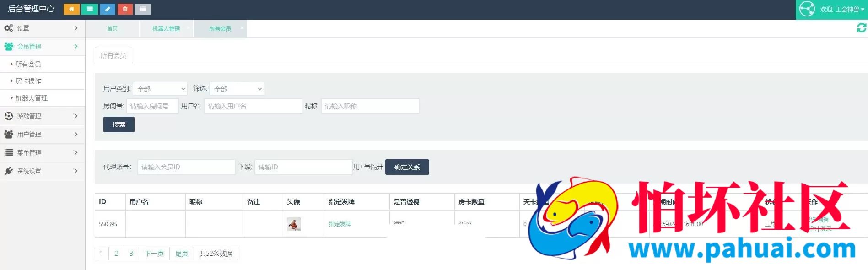
Task: Go to page 2
Action: (116, 254)
